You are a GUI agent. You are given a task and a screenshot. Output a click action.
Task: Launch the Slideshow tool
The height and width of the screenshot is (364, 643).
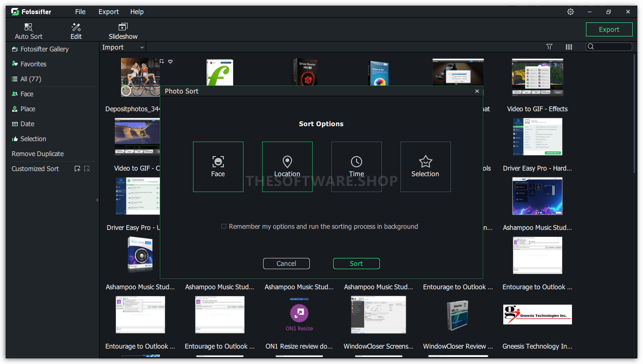[x=123, y=29]
